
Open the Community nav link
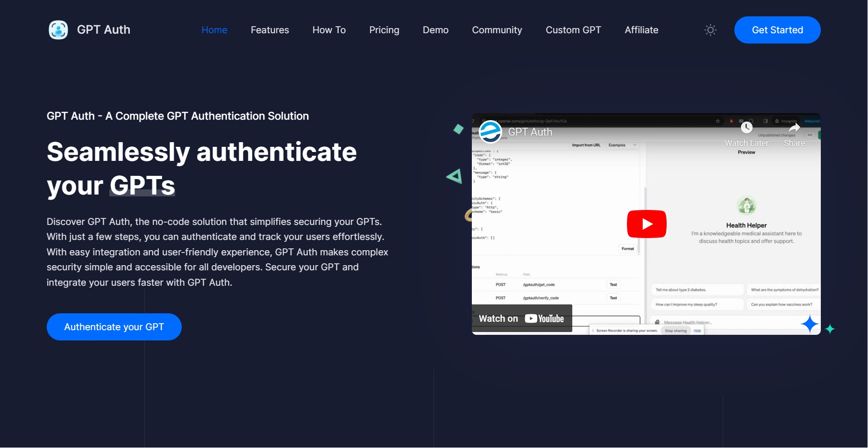[x=497, y=30]
